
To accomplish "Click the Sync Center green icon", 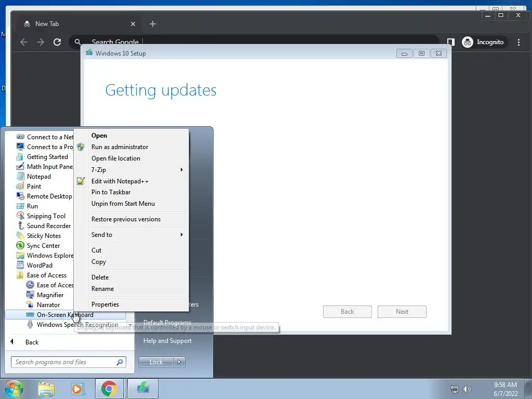I will [x=20, y=245].
